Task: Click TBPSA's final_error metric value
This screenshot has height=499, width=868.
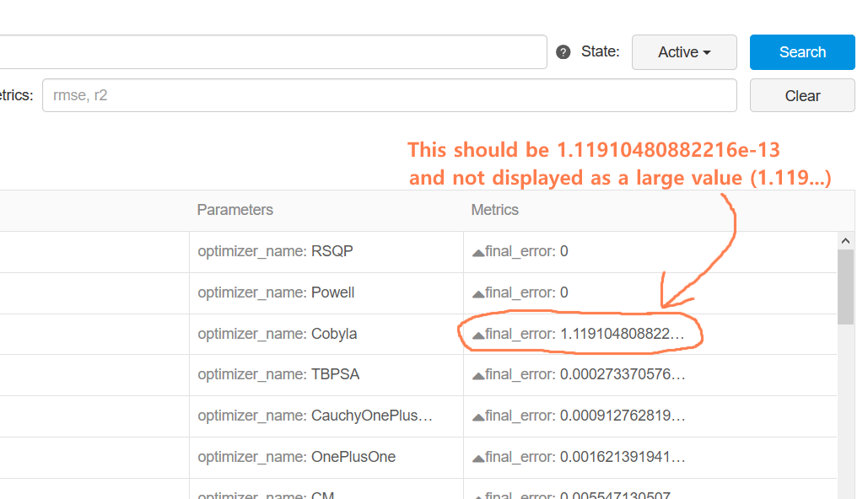Action: (x=582, y=373)
